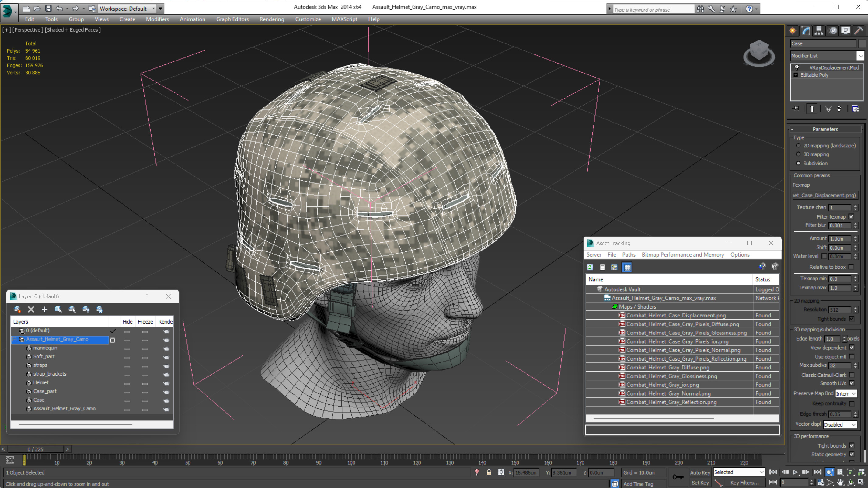Select 3D mapping radio button
The height and width of the screenshot is (488, 868).
tap(798, 154)
